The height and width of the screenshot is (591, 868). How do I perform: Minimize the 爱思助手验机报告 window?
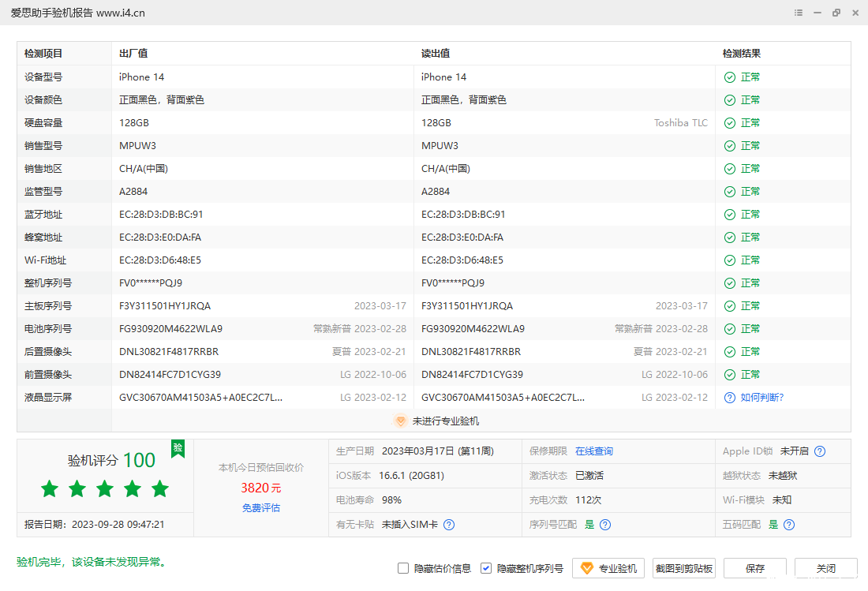817,13
